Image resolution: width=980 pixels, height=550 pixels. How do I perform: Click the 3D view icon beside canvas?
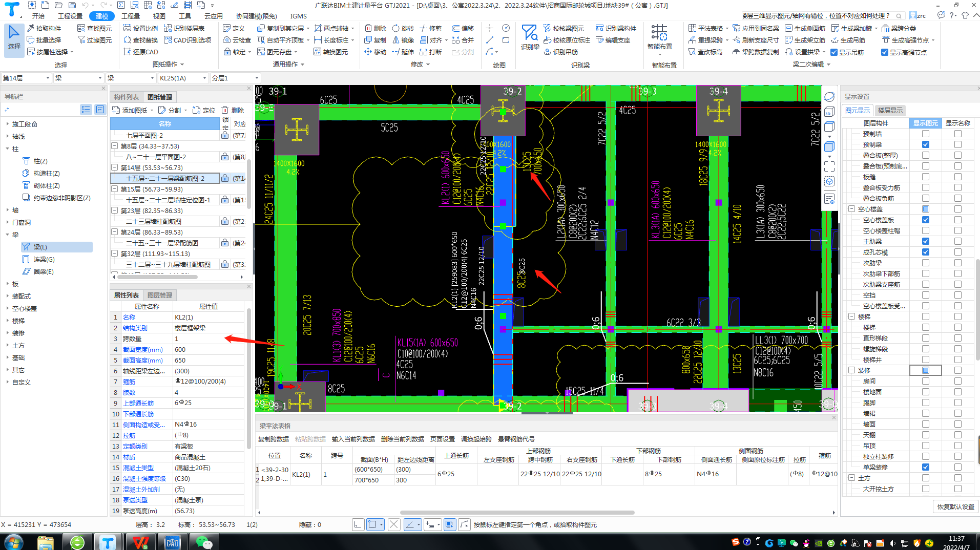pos(829,112)
